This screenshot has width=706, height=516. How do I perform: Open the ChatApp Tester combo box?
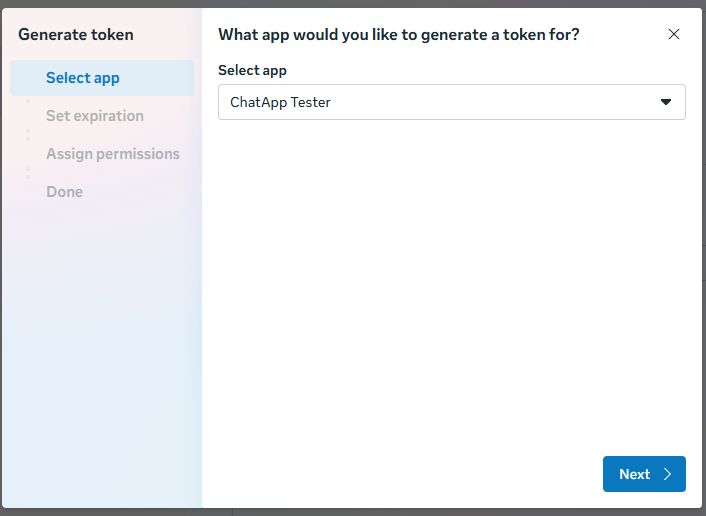tap(451, 102)
